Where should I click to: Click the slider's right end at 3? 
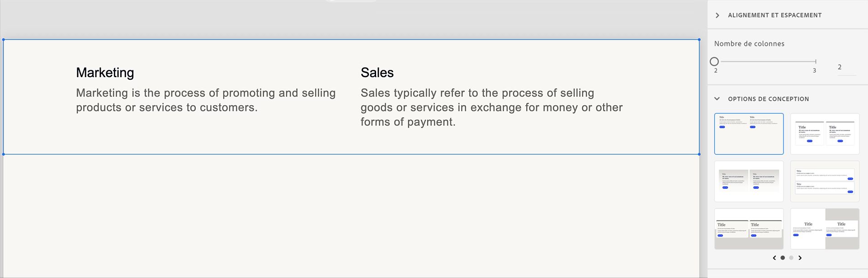click(x=816, y=61)
